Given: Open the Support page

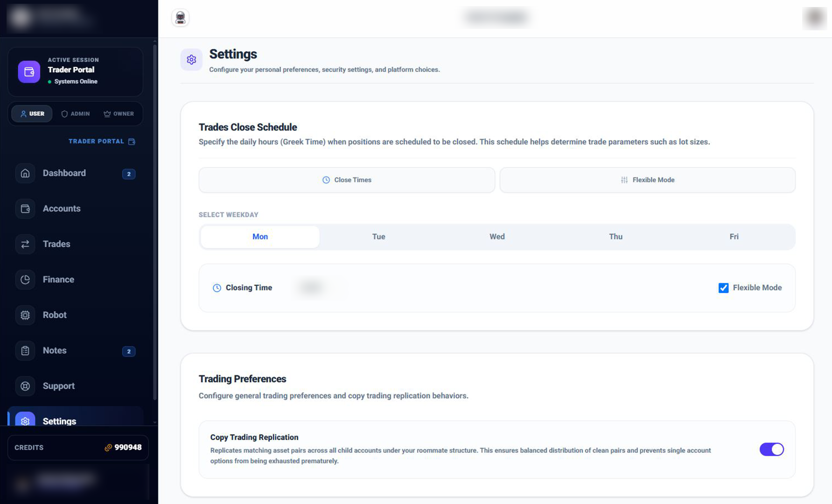Looking at the screenshot, I should pos(75,386).
